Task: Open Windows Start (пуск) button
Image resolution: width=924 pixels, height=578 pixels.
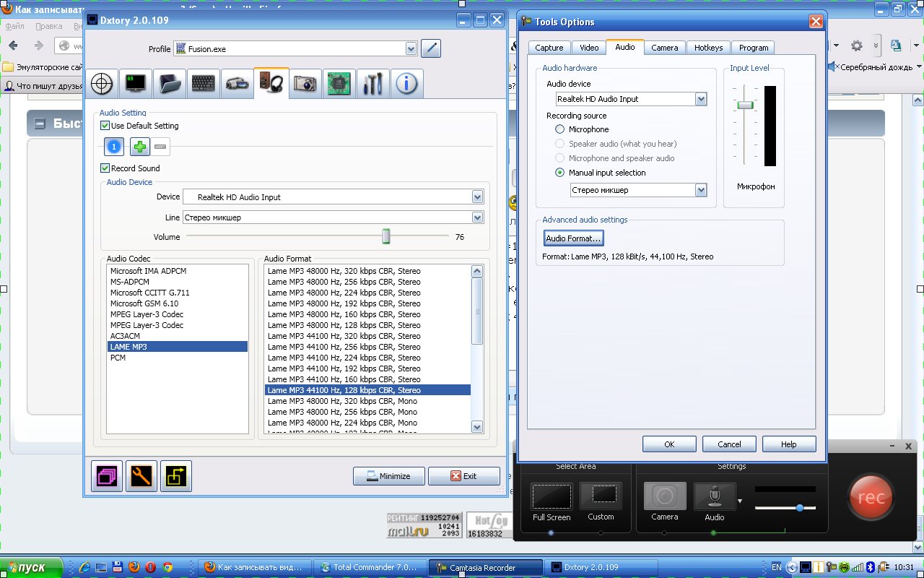Action: [30, 567]
